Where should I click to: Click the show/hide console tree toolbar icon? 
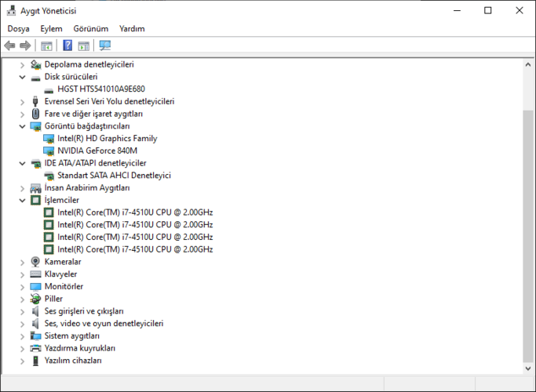click(46, 45)
